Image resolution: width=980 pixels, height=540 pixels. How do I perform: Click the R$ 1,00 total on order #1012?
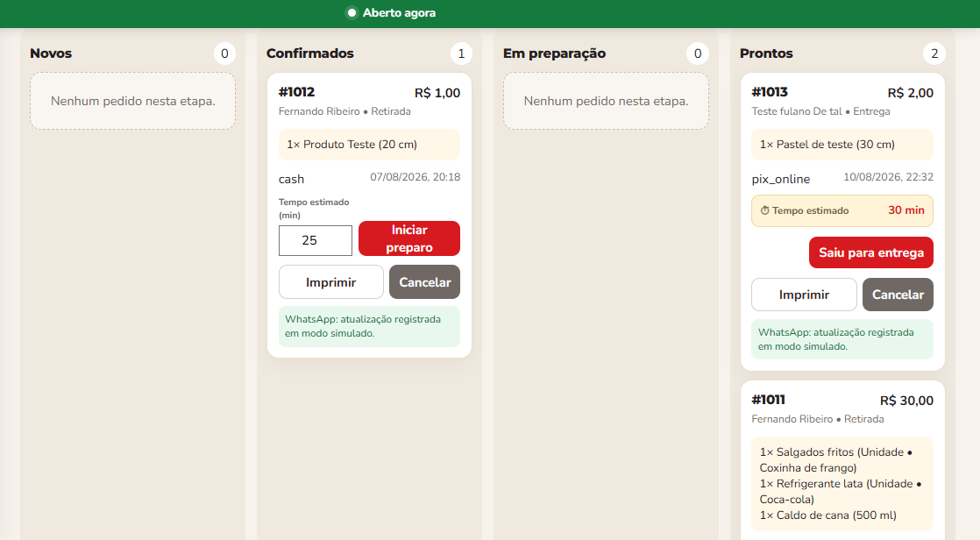pyautogui.click(x=437, y=93)
